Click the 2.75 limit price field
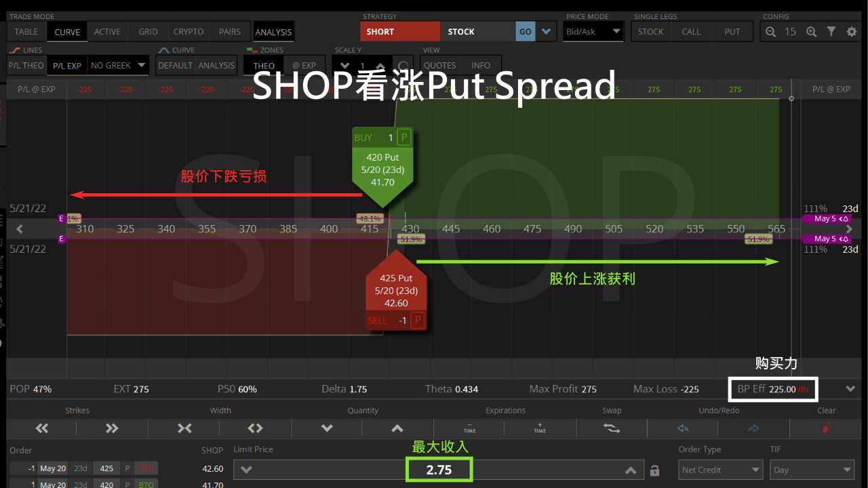Image resolution: width=868 pixels, height=488 pixels. tap(439, 469)
